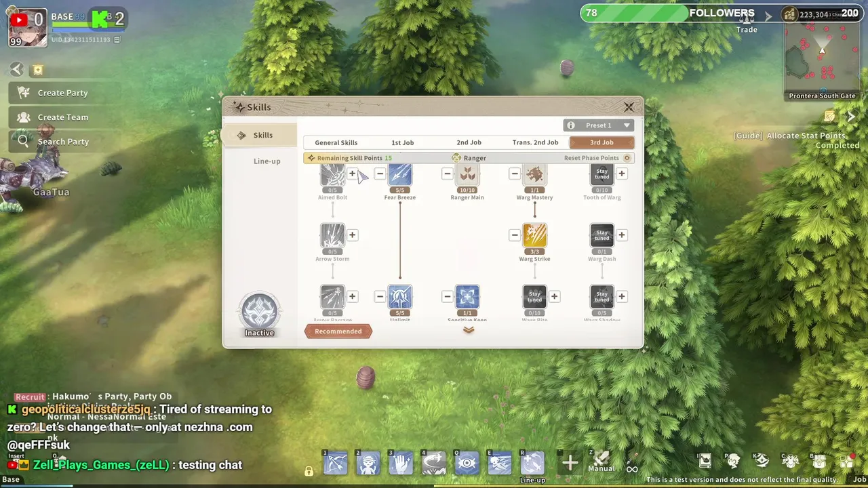The image size is (868, 488).
Task: Click the Reset Phase Points icon
Action: tap(627, 158)
